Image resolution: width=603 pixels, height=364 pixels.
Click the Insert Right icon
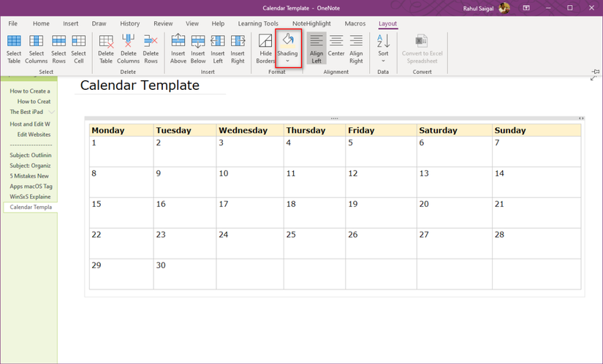(x=238, y=41)
